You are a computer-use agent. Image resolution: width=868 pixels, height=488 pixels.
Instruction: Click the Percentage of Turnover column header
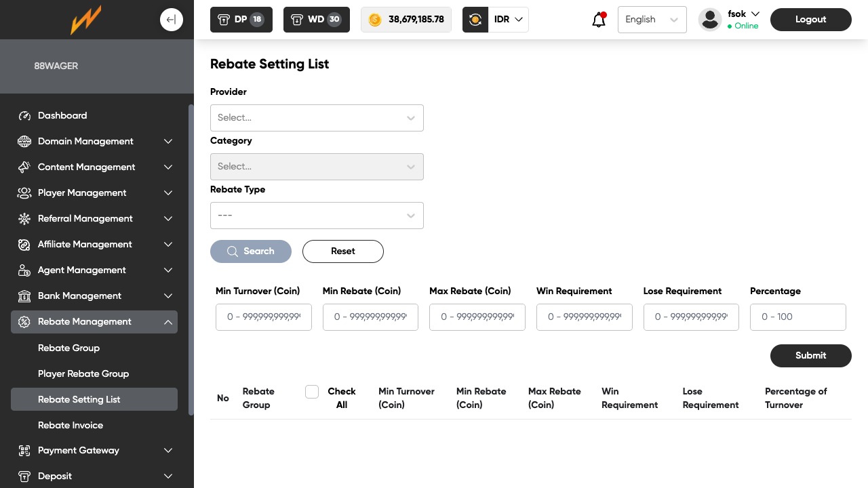click(x=796, y=399)
